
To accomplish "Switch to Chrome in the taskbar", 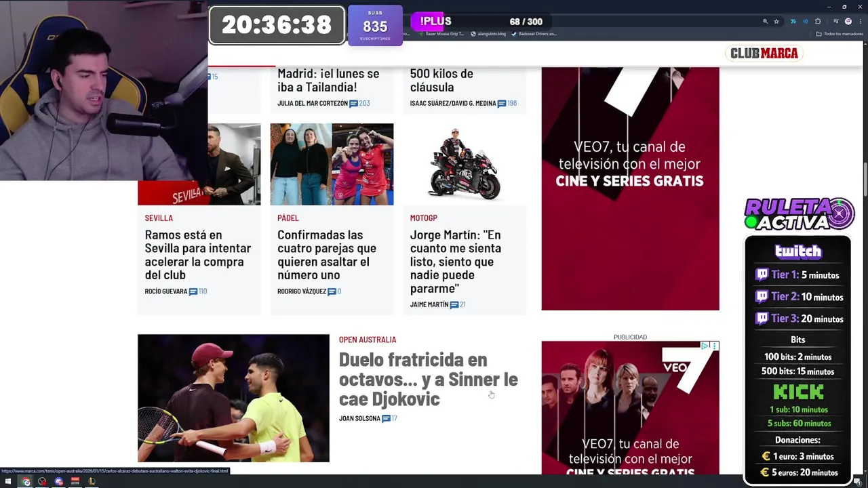I will click(26, 481).
